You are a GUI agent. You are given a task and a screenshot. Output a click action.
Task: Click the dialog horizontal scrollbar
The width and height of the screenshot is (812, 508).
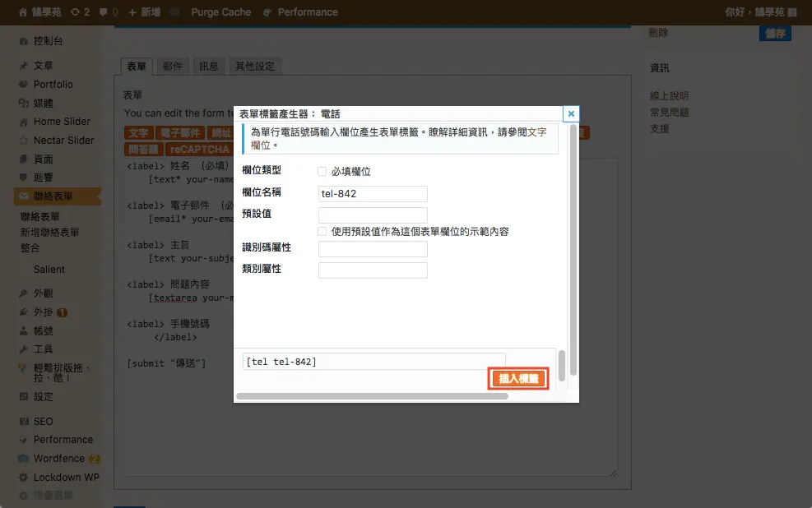[372, 396]
